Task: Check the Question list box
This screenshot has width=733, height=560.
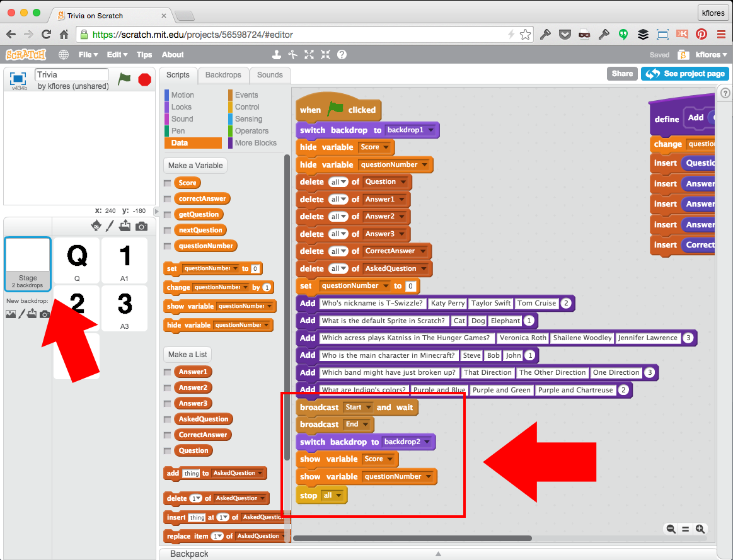Action: 168,451
